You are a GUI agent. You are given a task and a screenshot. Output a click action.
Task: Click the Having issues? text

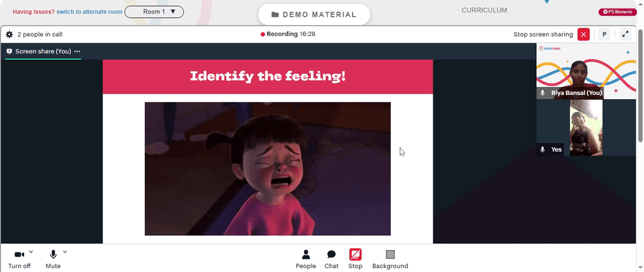pos(33,12)
